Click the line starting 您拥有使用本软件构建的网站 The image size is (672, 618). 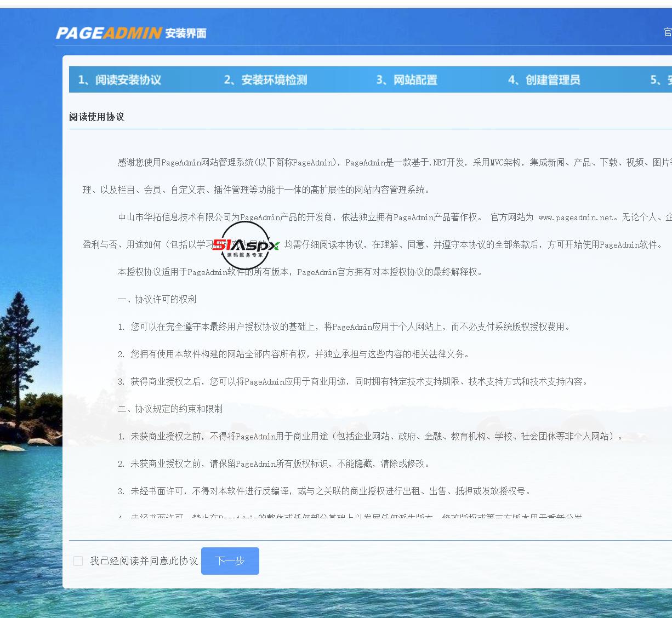[295, 354]
